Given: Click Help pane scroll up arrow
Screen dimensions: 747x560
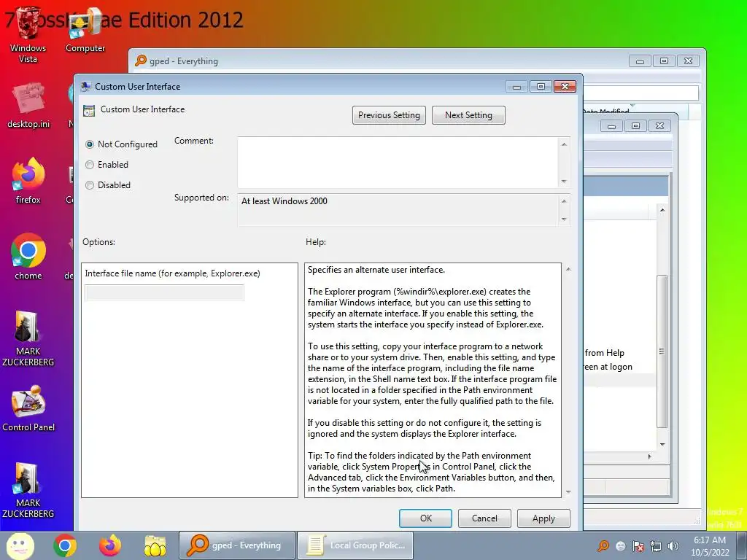Looking at the screenshot, I should 568,270.
